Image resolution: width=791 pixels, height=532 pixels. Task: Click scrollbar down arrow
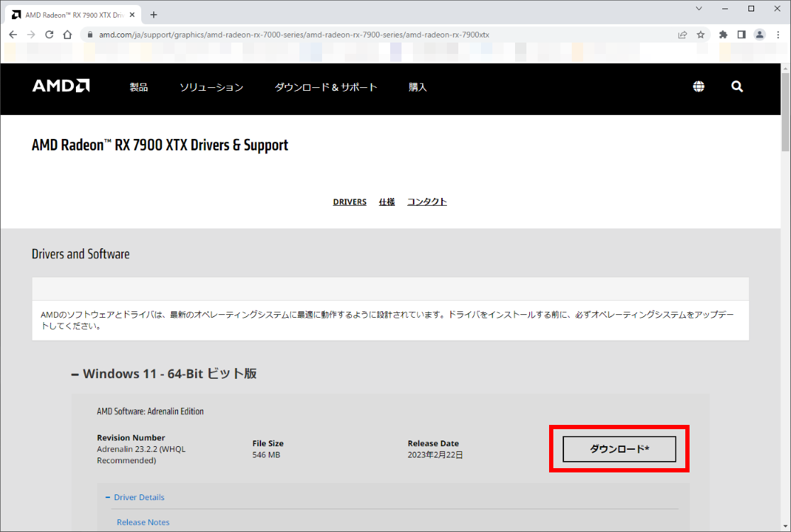785,526
